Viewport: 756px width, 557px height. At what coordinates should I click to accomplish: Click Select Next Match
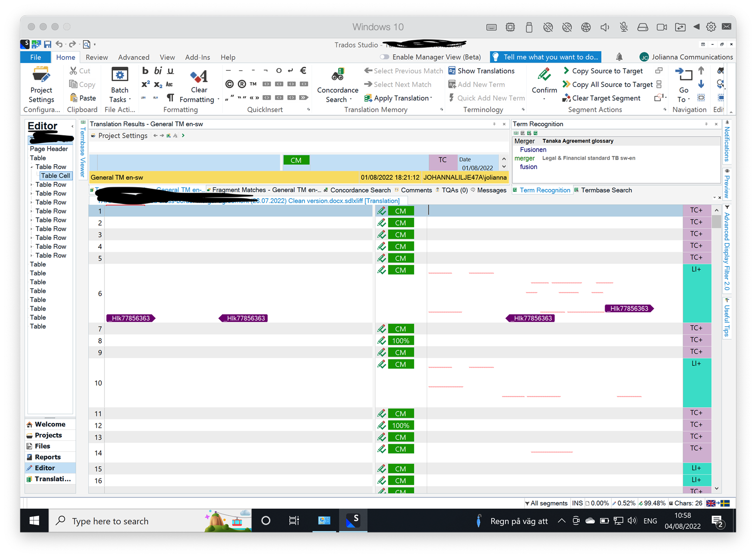tap(398, 84)
